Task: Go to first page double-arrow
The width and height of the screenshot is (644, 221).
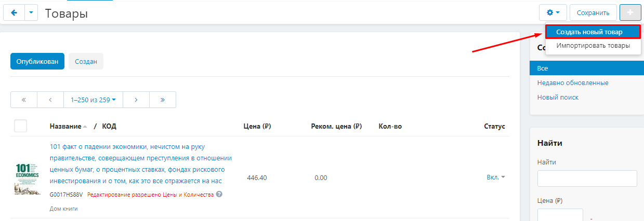Action: point(24,100)
